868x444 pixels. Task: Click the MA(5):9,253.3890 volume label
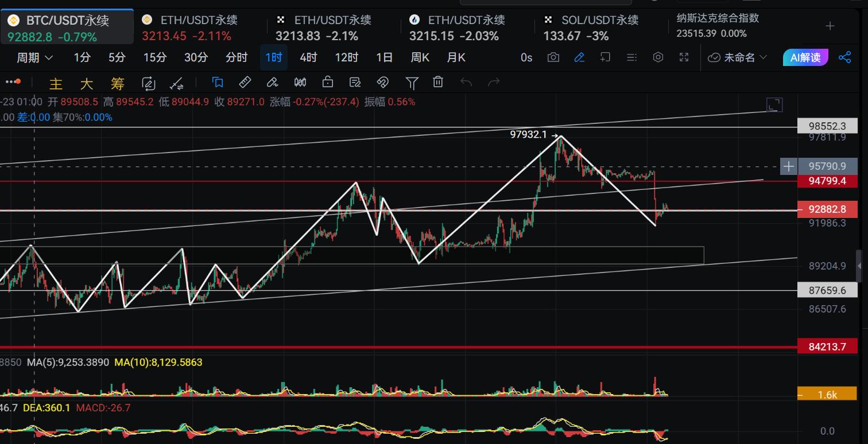[x=68, y=362]
